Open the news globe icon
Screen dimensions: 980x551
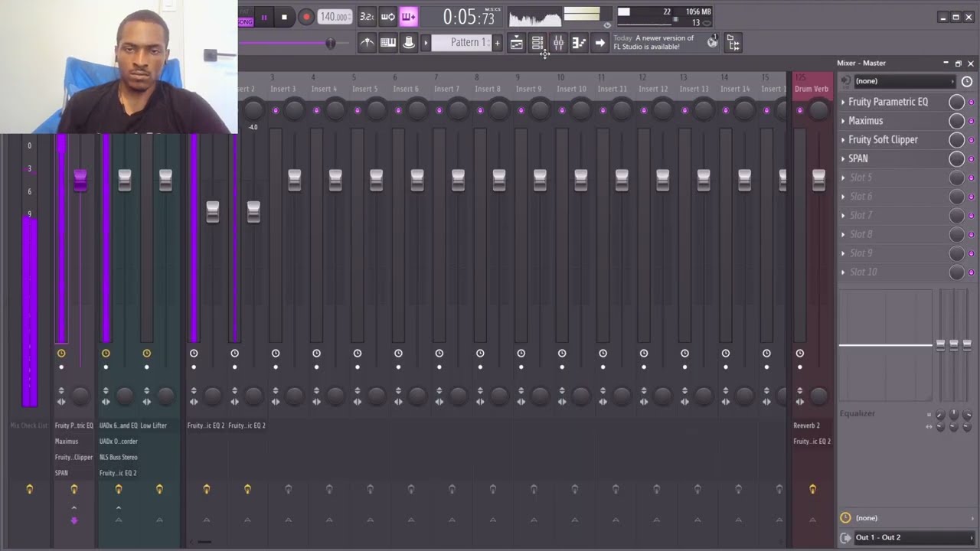click(712, 42)
